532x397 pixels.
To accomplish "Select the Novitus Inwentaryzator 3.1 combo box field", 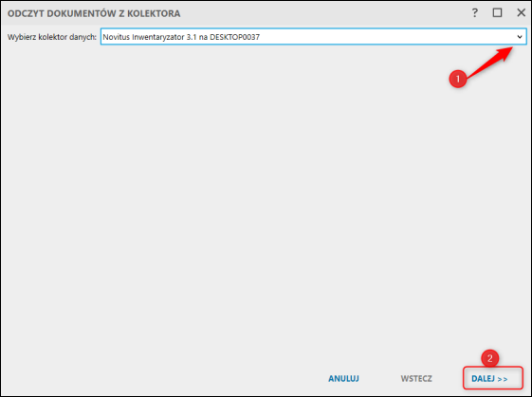I will [x=314, y=37].
